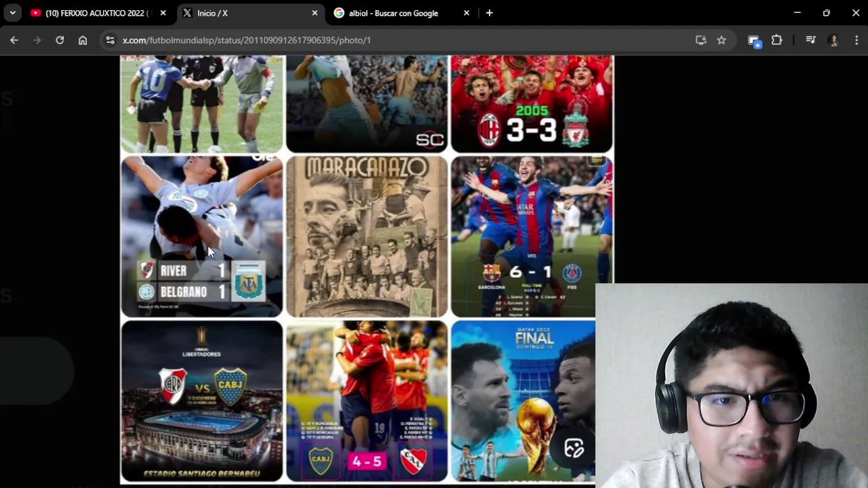This screenshot has height=488, width=868.
Task: Reload the current page
Action: coord(60,40)
